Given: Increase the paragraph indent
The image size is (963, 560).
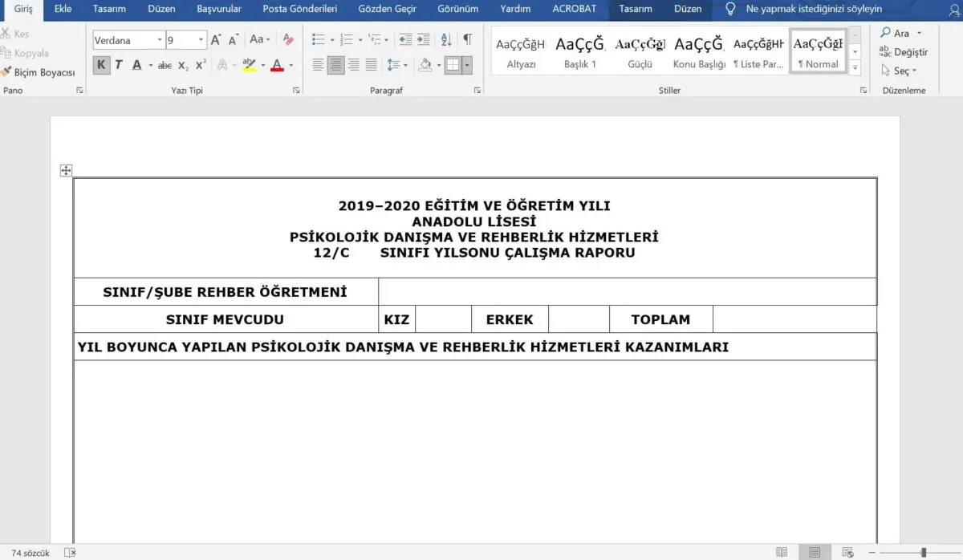Looking at the screenshot, I should coord(423,39).
